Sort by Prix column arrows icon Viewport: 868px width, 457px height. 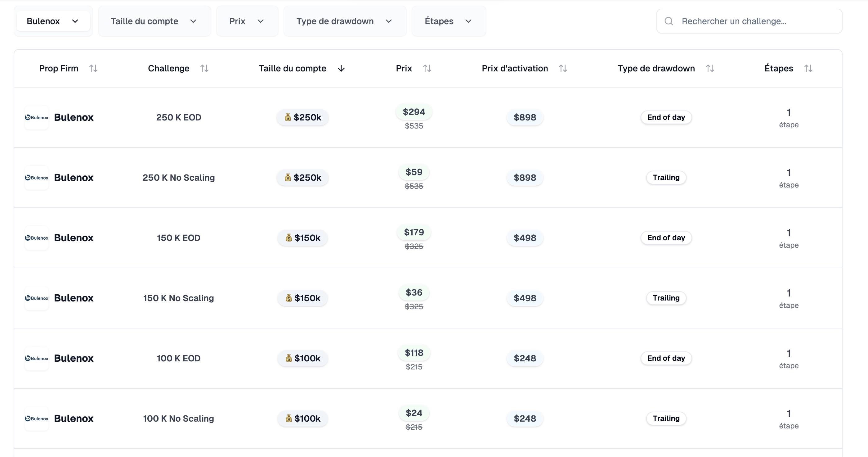[x=427, y=69]
